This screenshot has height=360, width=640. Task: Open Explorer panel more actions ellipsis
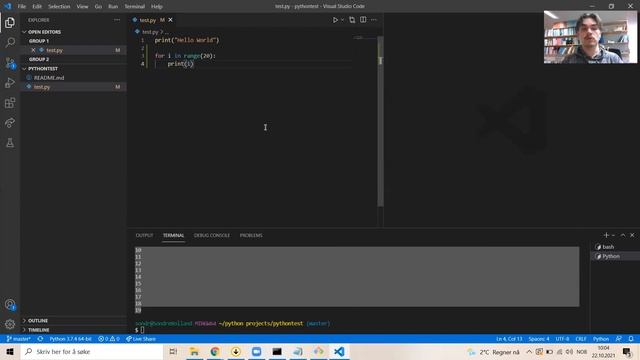point(117,20)
